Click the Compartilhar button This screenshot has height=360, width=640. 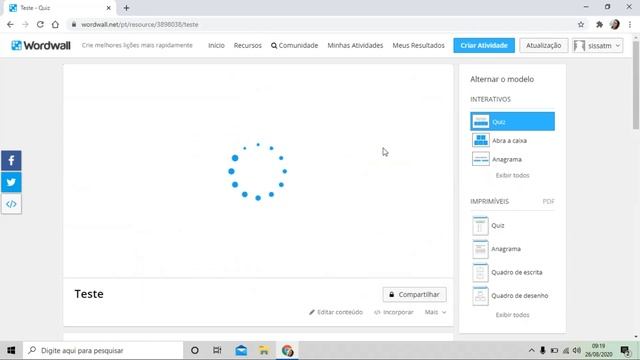414,294
